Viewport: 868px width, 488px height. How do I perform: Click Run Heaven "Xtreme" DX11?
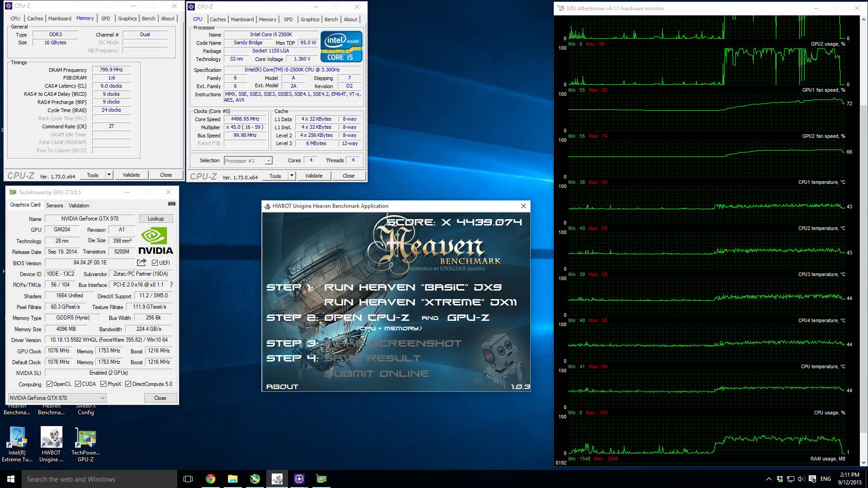[x=420, y=302]
